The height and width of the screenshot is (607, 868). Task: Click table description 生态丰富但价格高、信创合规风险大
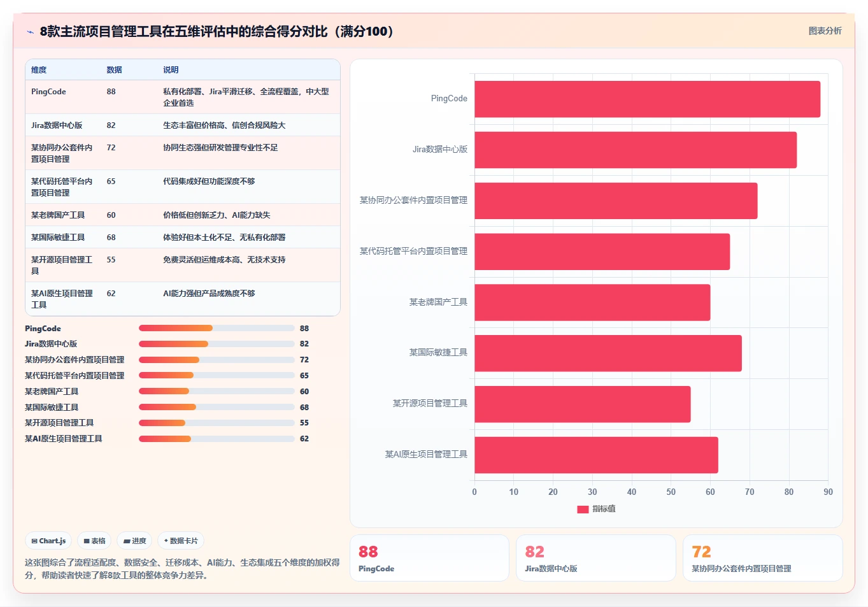coord(224,125)
